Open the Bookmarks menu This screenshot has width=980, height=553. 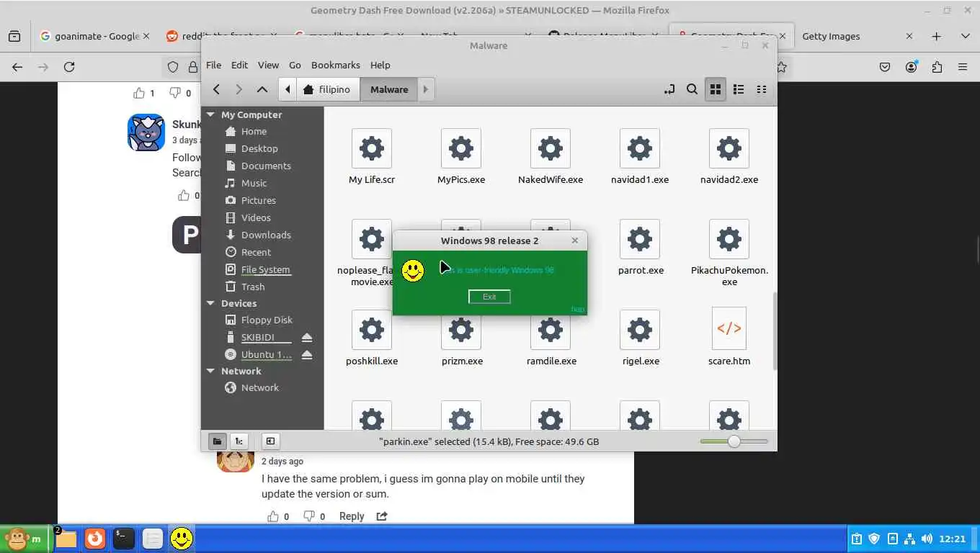tap(335, 65)
